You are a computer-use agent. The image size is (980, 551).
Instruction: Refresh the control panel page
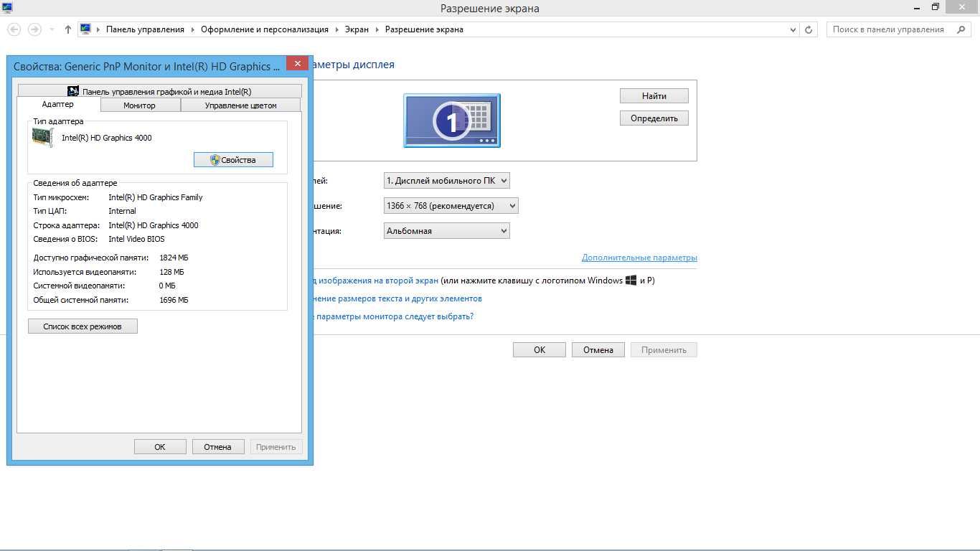pos(809,30)
